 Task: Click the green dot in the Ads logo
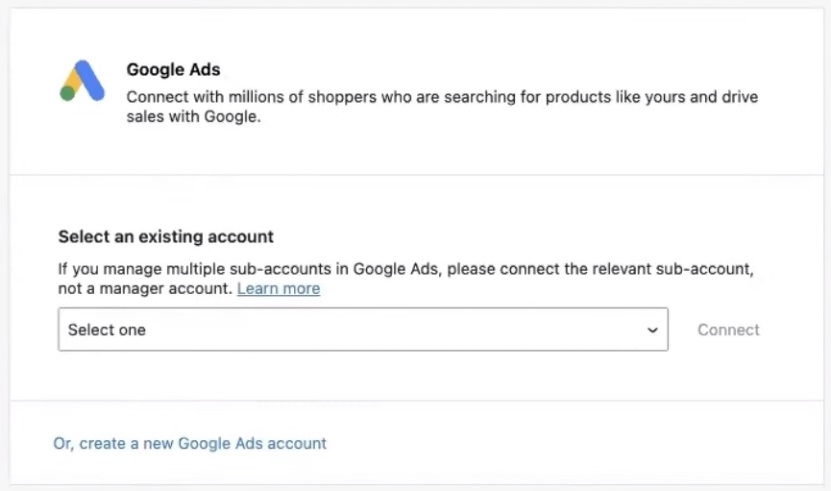(x=67, y=94)
